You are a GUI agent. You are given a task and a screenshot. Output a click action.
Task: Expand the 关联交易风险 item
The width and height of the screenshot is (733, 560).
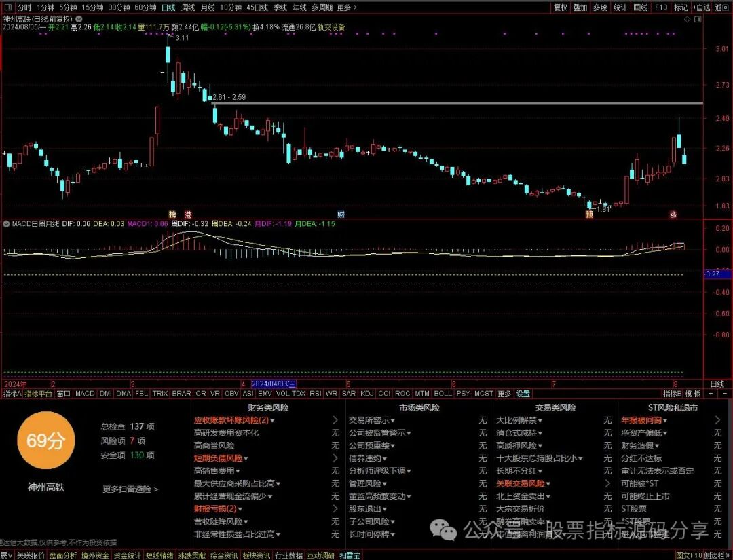pos(607,483)
